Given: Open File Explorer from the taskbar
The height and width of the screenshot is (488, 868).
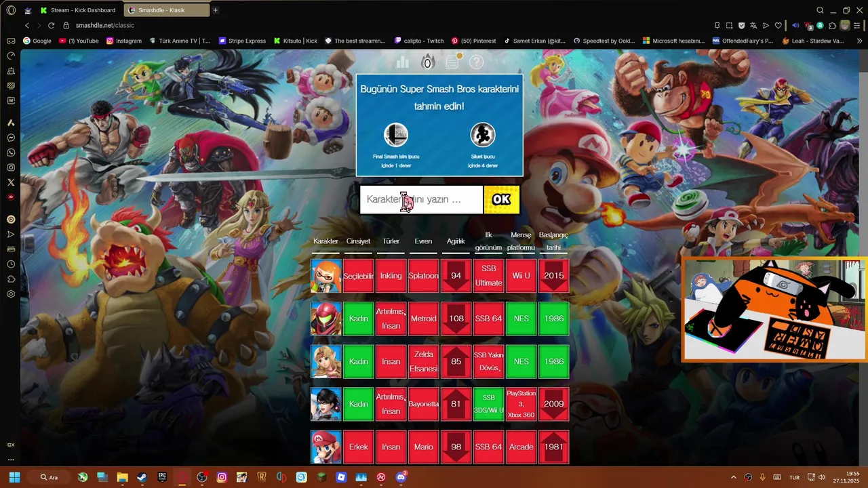Looking at the screenshot, I should click(122, 477).
